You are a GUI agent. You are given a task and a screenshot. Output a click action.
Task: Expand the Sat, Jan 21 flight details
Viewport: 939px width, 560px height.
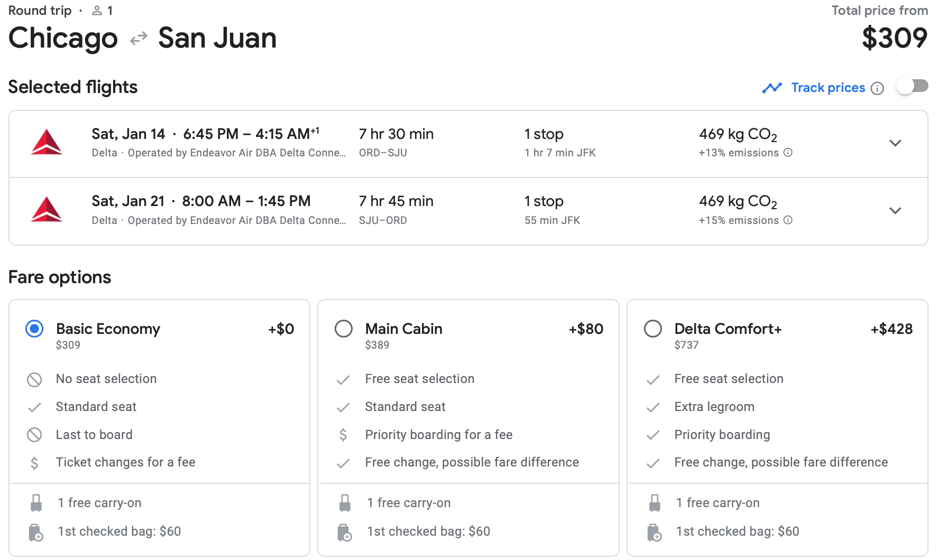[895, 211]
